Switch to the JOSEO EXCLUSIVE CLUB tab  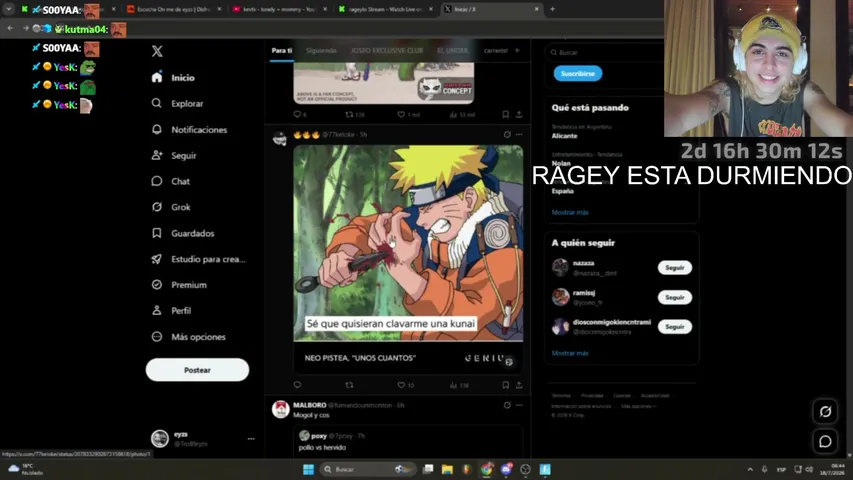pos(387,51)
